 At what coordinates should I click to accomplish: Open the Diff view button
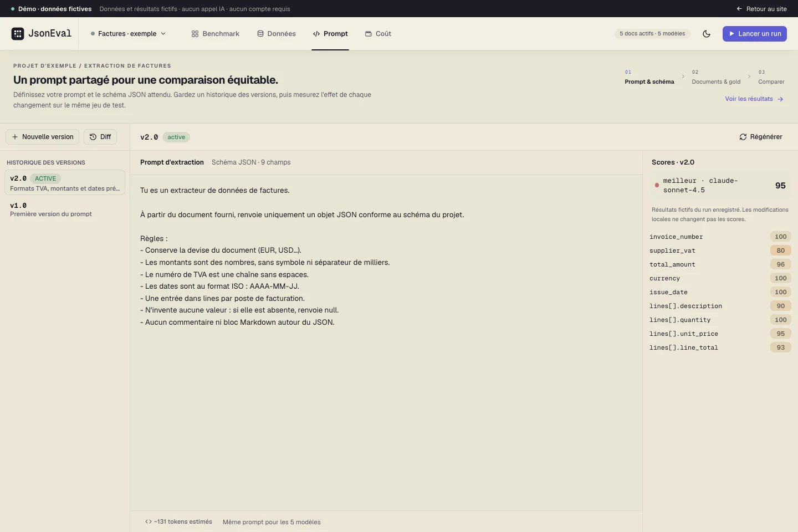100,137
